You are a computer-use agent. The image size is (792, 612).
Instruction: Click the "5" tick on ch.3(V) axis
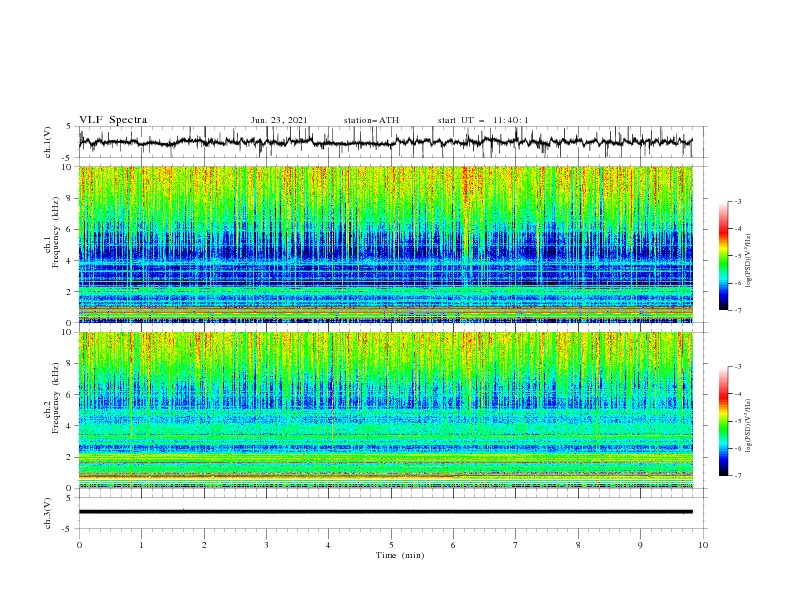(69, 498)
